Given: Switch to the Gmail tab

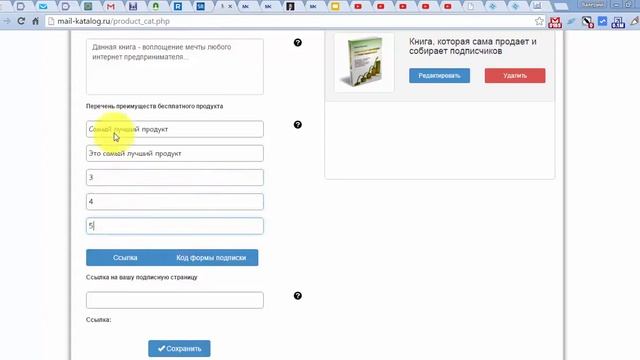Looking at the screenshot, I should (110, 6).
